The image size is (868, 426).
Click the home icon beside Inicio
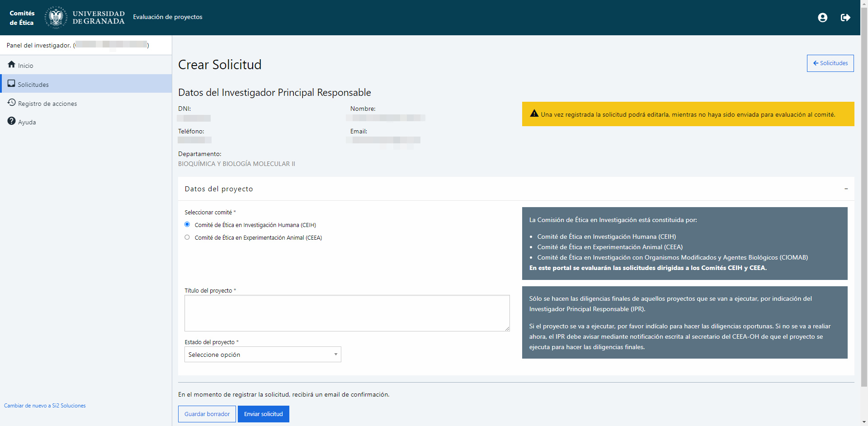12,65
